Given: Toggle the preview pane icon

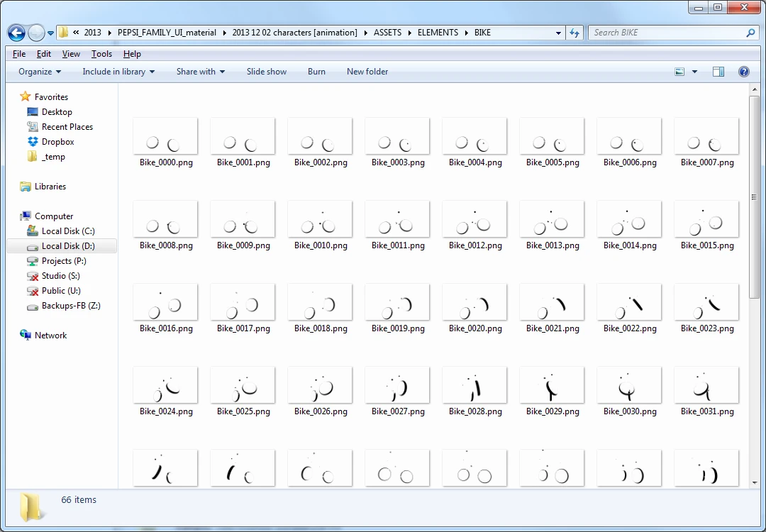Looking at the screenshot, I should click(718, 72).
